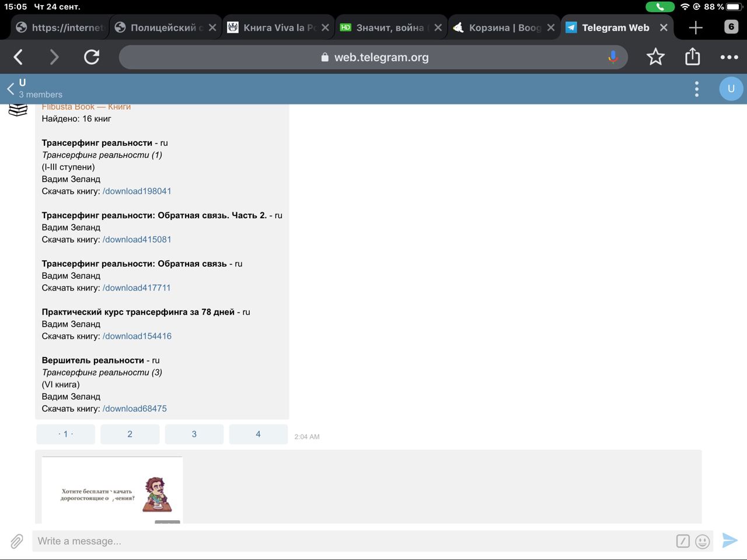Open bot commands slash icon
This screenshot has width=747, height=560.
(683, 541)
